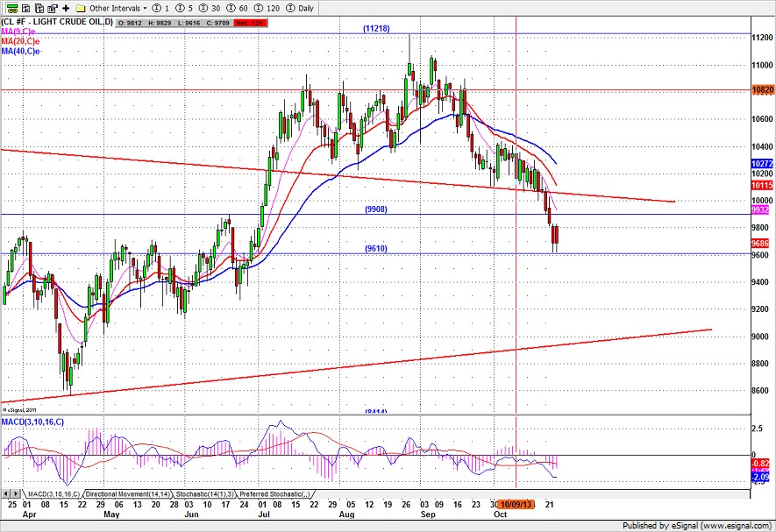The width and height of the screenshot is (776, 532).
Task: Click the third toolbar icon with arrows
Action: click(x=39, y=8)
